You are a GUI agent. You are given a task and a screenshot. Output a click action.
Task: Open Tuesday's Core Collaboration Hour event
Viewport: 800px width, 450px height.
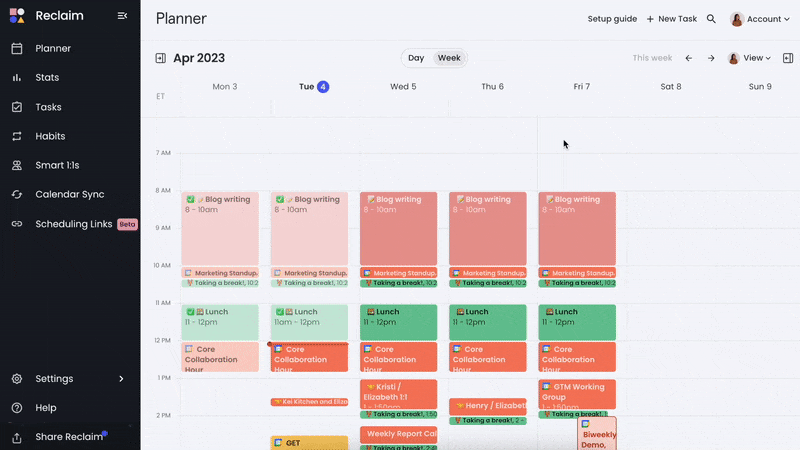click(309, 357)
